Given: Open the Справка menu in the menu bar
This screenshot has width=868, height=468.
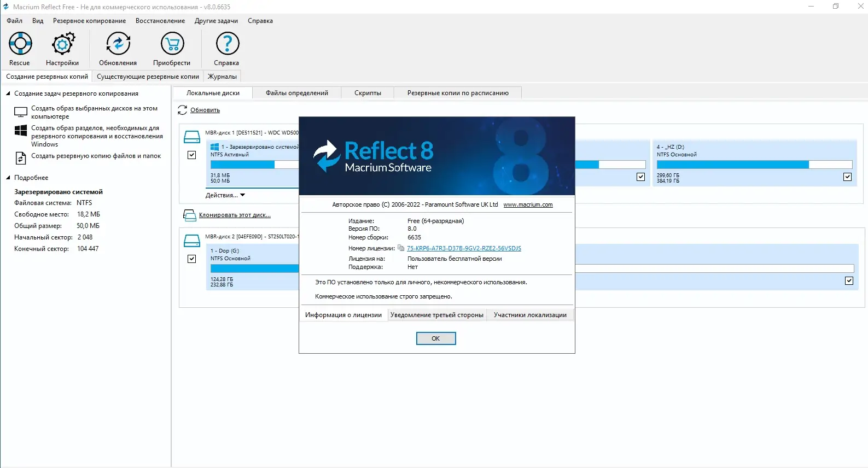Looking at the screenshot, I should tap(260, 21).
